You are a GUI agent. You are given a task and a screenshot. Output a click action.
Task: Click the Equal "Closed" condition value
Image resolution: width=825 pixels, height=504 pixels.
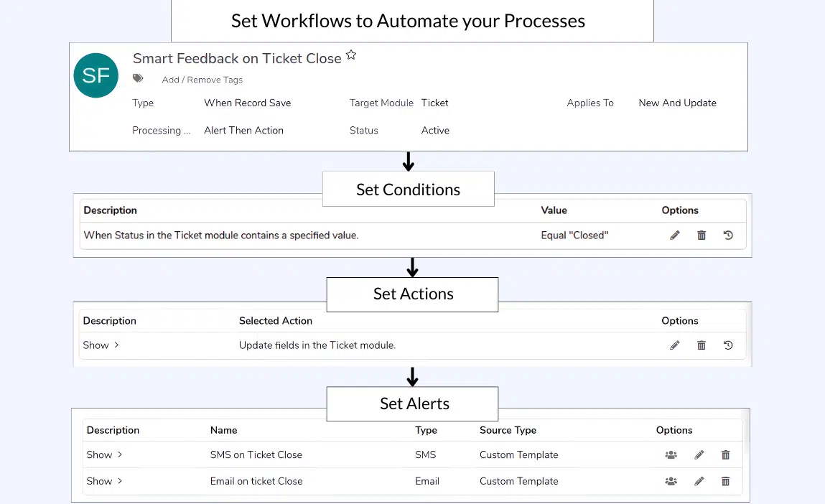point(574,235)
